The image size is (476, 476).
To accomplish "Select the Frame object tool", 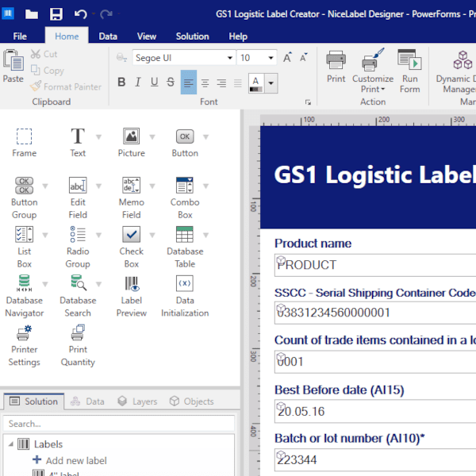I will (24, 142).
